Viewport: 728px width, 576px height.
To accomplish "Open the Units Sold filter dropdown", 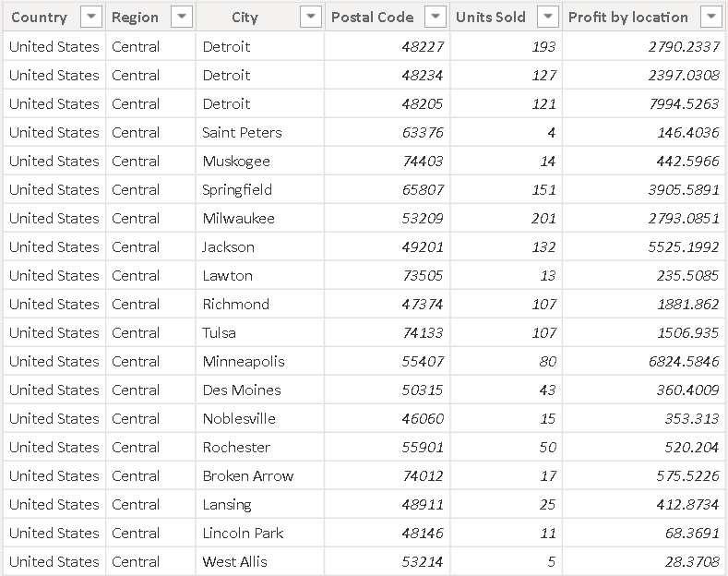I will (x=548, y=17).
